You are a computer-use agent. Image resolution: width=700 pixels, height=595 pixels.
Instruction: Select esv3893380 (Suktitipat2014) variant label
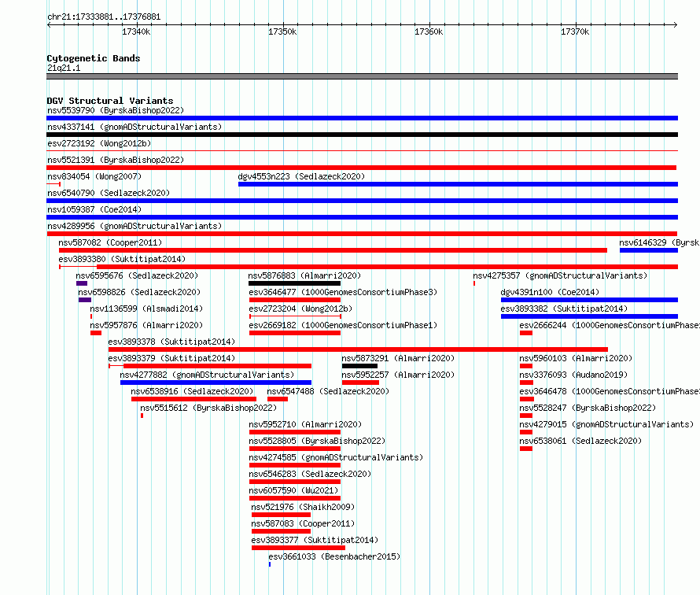[122, 259]
